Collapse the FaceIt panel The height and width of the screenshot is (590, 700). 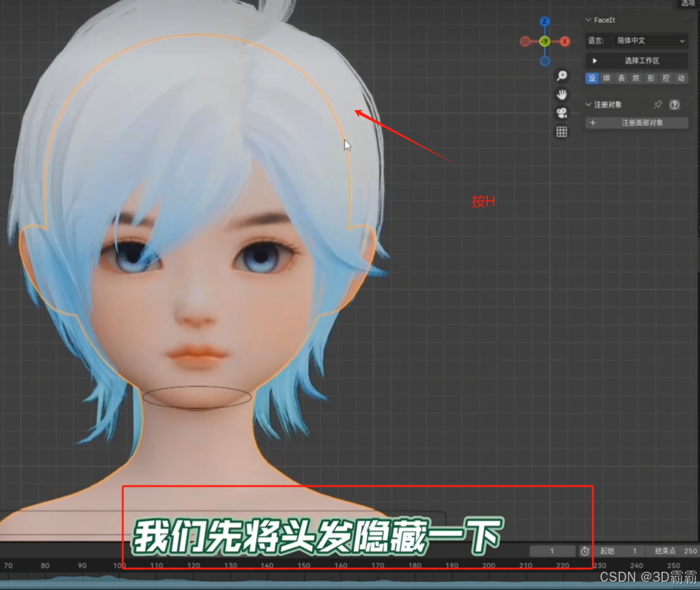click(x=589, y=20)
